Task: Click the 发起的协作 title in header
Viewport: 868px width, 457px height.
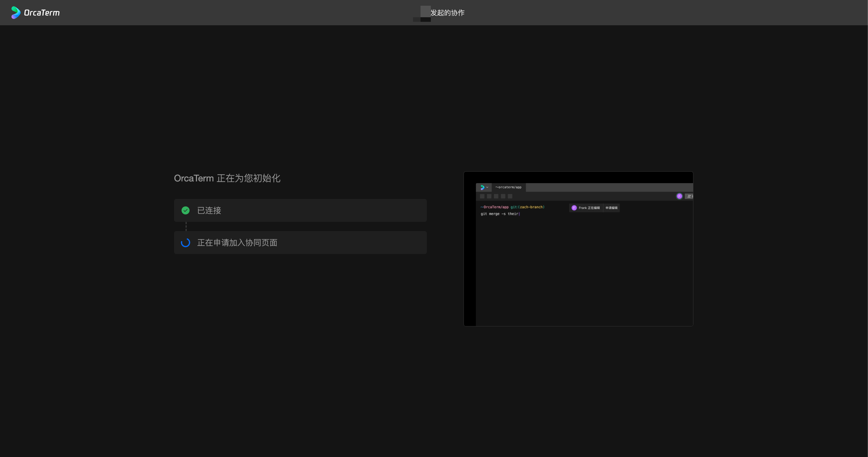Action: click(447, 13)
